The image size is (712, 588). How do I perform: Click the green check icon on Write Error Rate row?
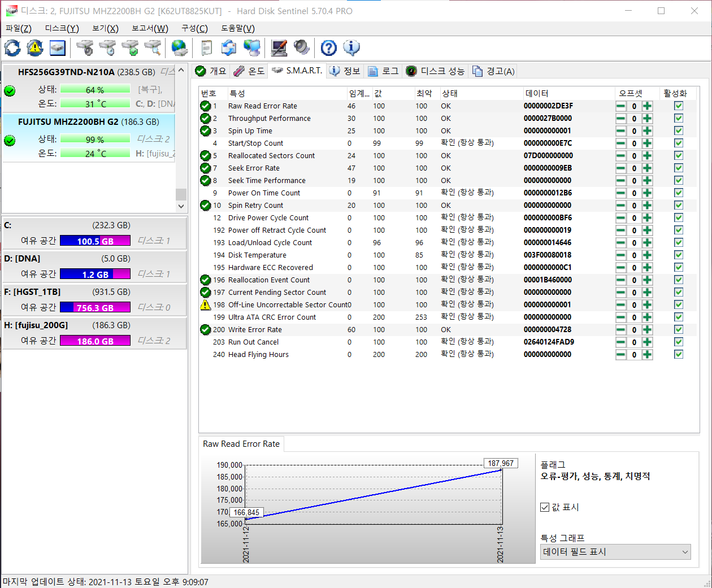(x=206, y=330)
